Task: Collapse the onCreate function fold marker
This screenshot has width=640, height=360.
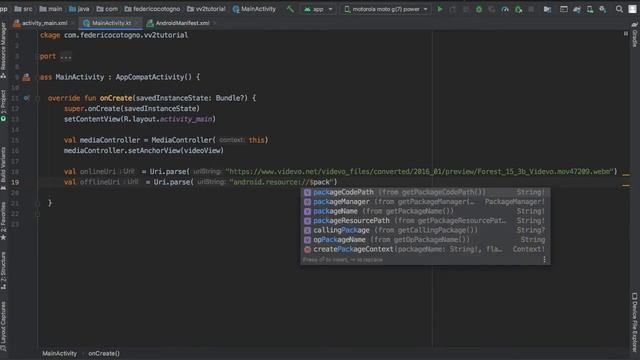Action: click(37, 98)
